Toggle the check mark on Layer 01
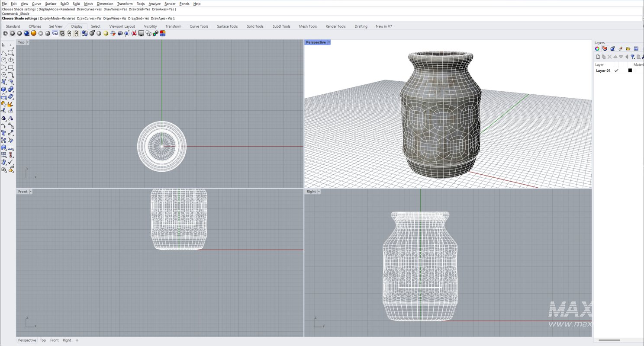This screenshot has width=644, height=346. (x=616, y=70)
